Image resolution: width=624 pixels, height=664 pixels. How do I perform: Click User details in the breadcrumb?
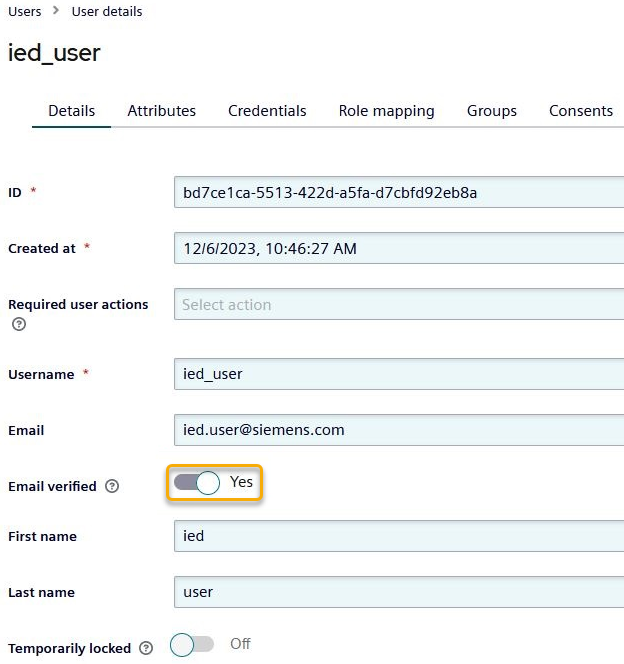(107, 12)
